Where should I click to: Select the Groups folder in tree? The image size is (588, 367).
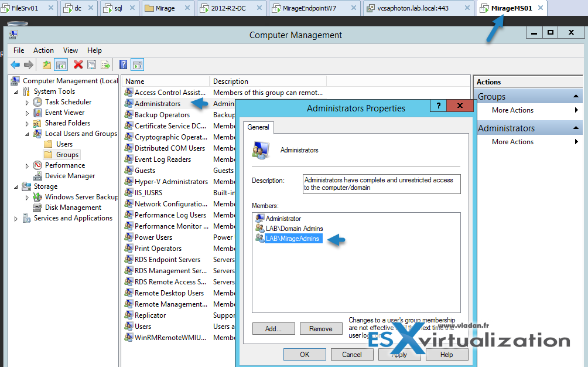coord(67,155)
